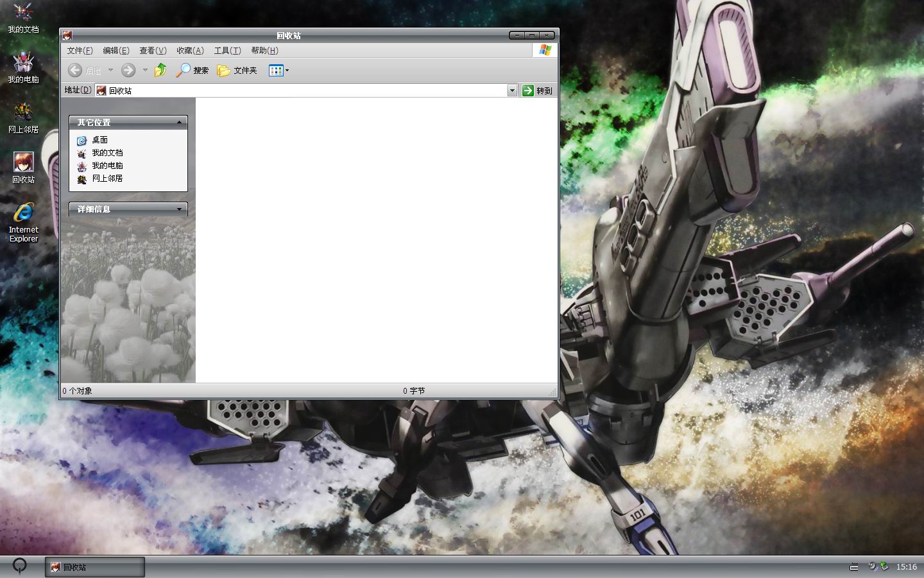Select 我的文档 desktop icon
Screen dimensions: 924x578
(23, 18)
